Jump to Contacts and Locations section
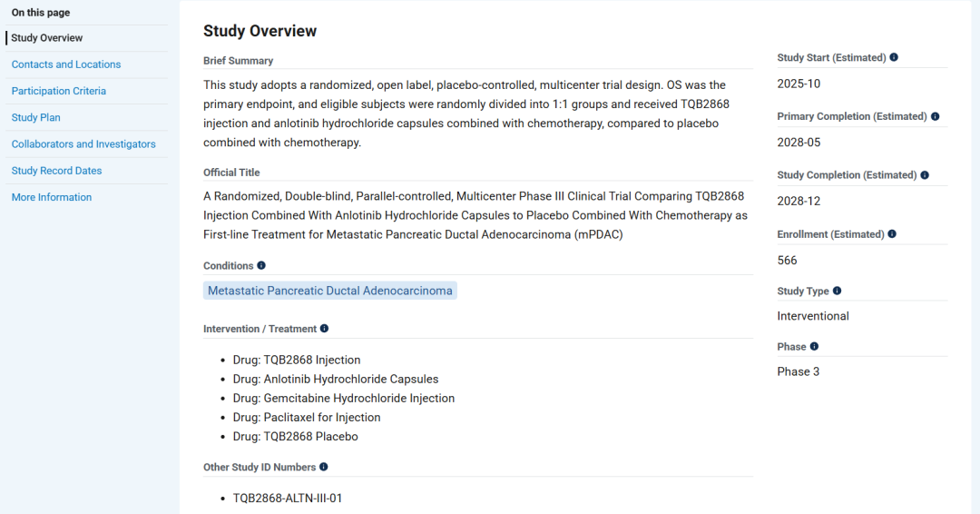 pos(66,64)
